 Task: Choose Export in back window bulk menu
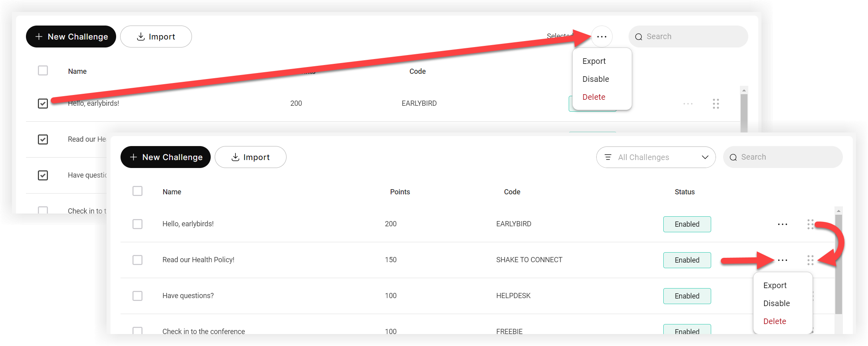[594, 61]
